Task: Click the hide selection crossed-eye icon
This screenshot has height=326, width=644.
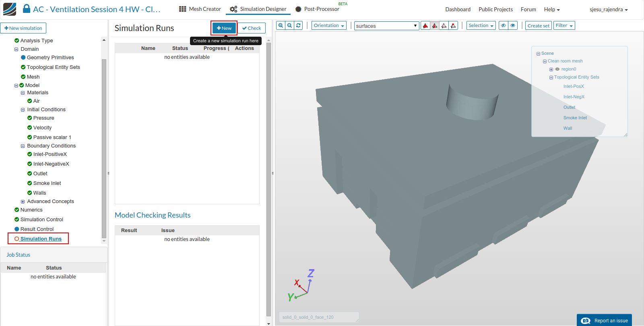Action: [x=504, y=25]
